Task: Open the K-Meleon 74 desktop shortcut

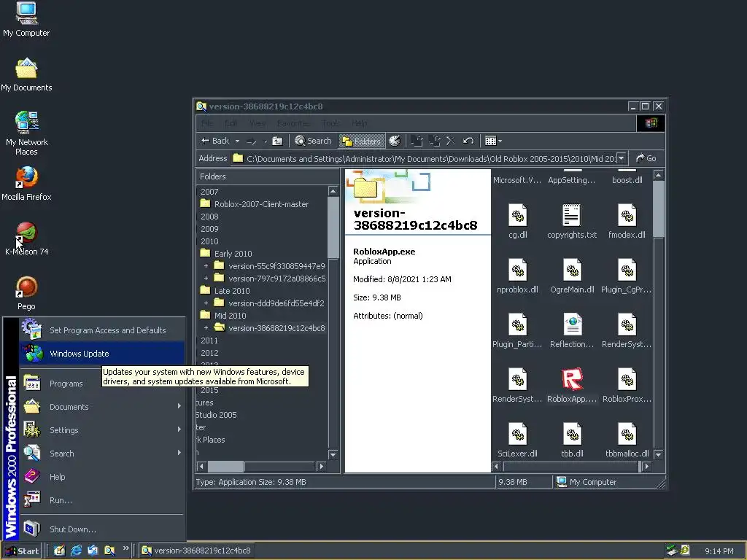Action: 26,238
